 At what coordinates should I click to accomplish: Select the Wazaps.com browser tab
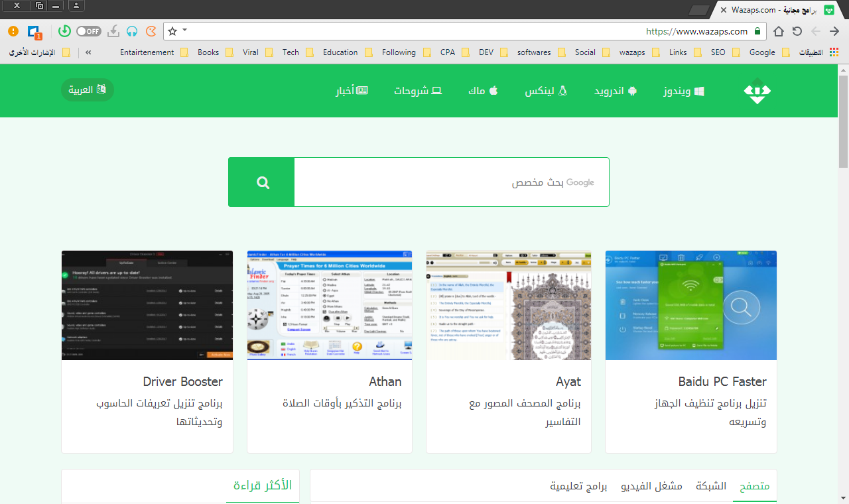point(776,10)
